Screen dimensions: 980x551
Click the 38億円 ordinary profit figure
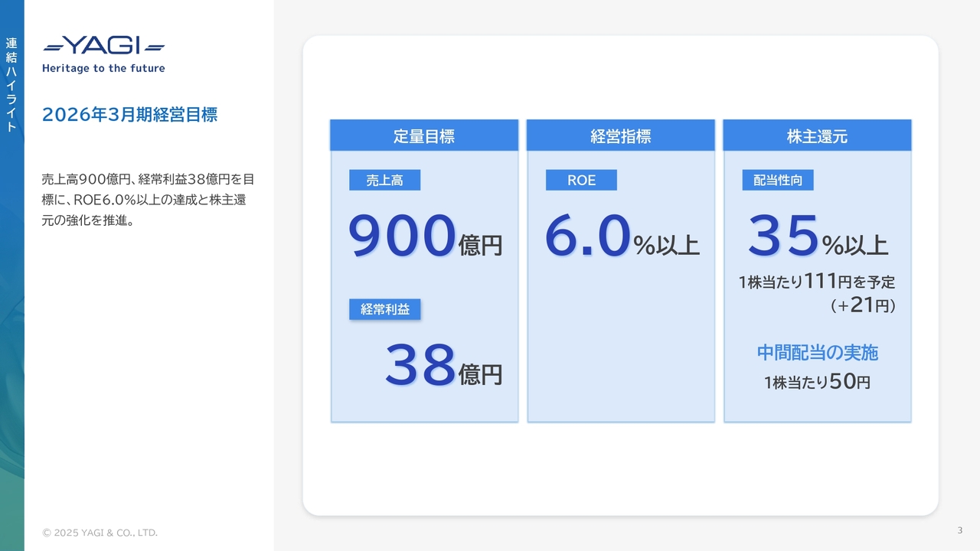click(x=443, y=366)
